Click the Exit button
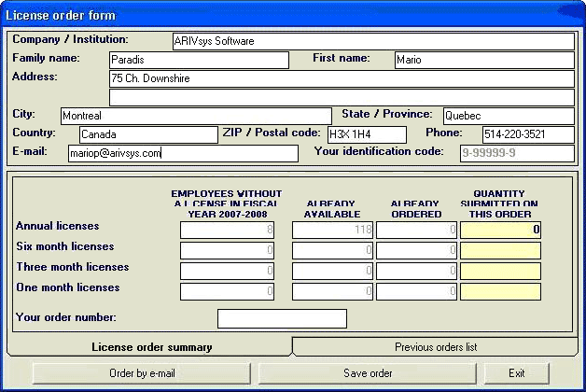The width and height of the screenshot is (586, 392). pyautogui.click(x=517, y=373)
